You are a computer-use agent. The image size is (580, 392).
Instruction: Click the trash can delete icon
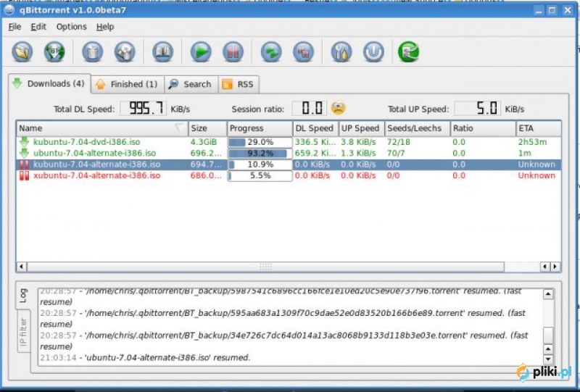93,51
